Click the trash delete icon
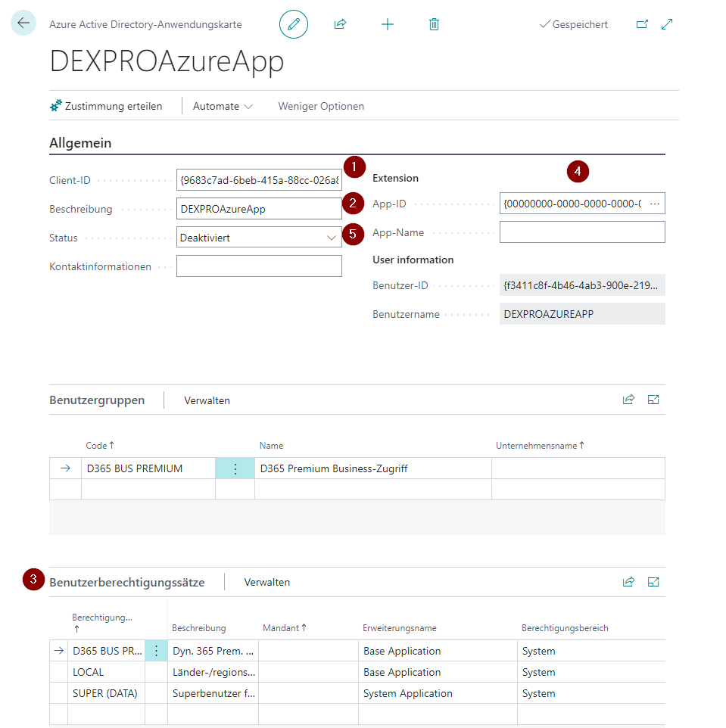The image size is (726, 728). pyautogui.click(x=434, y=24)
